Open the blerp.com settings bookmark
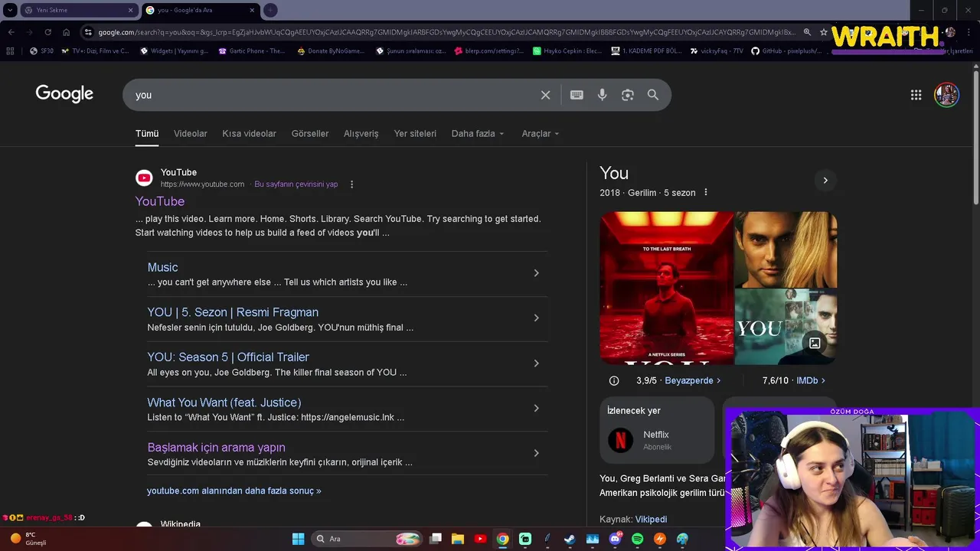Image resolution: width=980 pixels, height=551 pixels. pos(488,51)
